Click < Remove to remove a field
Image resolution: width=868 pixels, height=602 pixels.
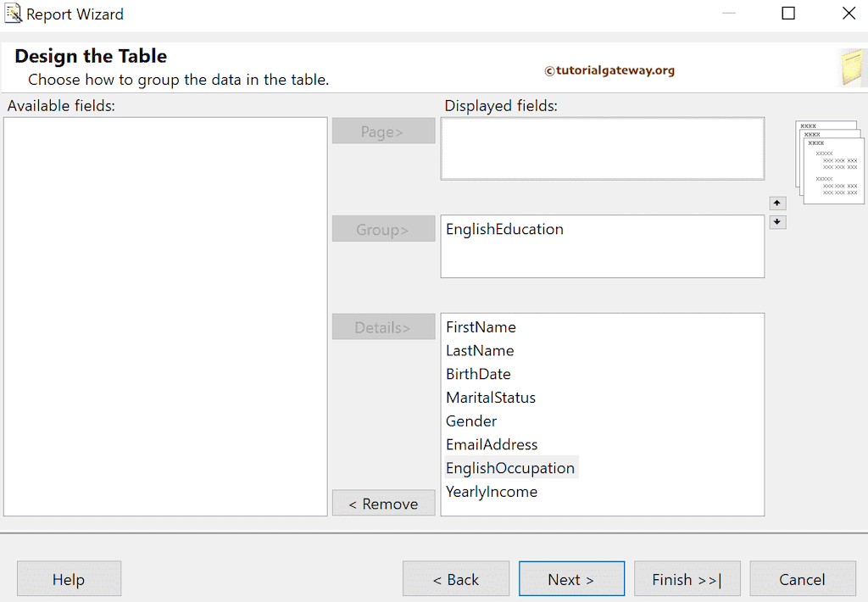pos(383,503)
